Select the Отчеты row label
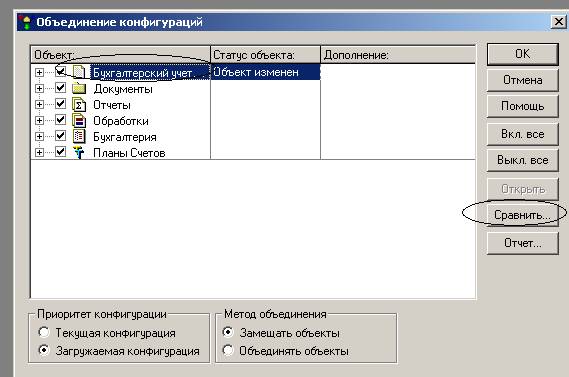Screen dimensions: 569x377 pos(112,105)
